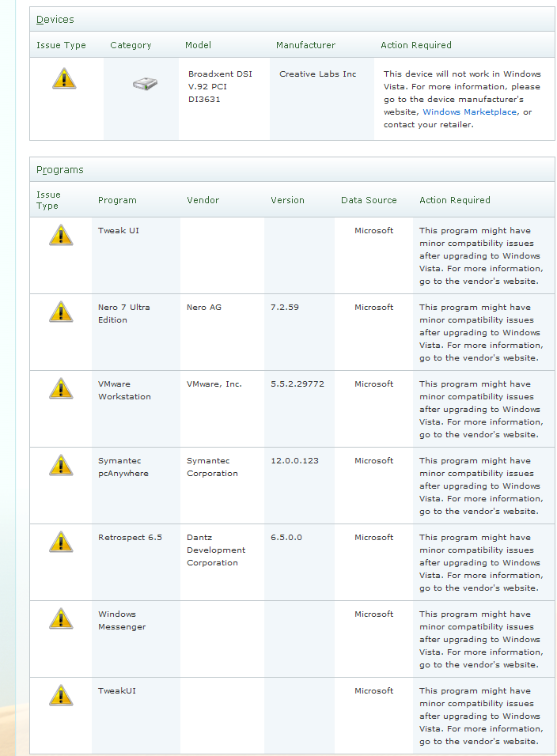557x756 pixels.
Task: Select Windows Messenger program name
Action: (x=122, y=620)
